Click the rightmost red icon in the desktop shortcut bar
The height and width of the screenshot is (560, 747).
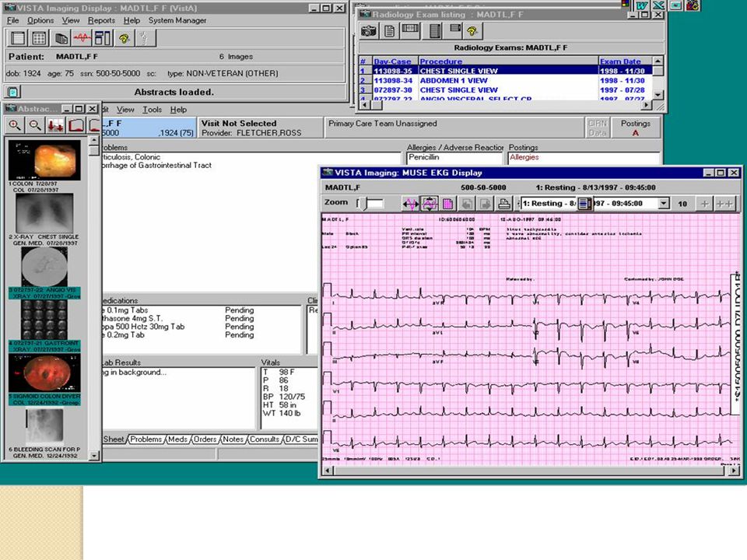pos(693,5)
